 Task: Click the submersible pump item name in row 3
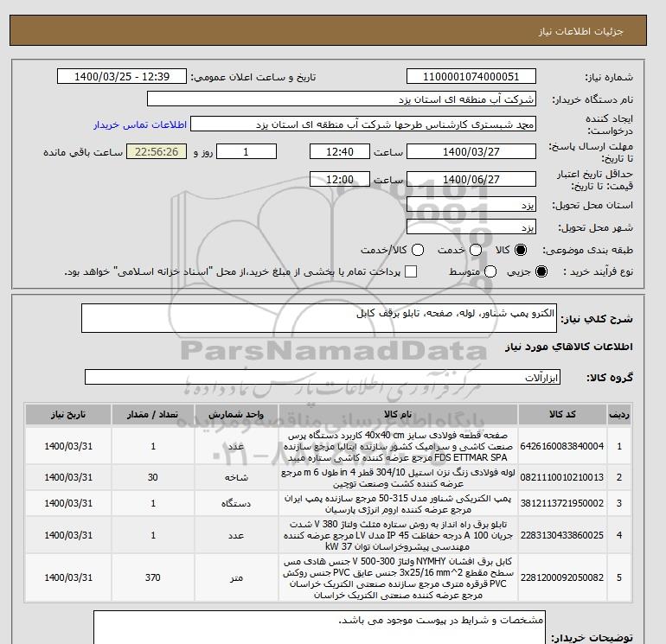tap(398, 504)
